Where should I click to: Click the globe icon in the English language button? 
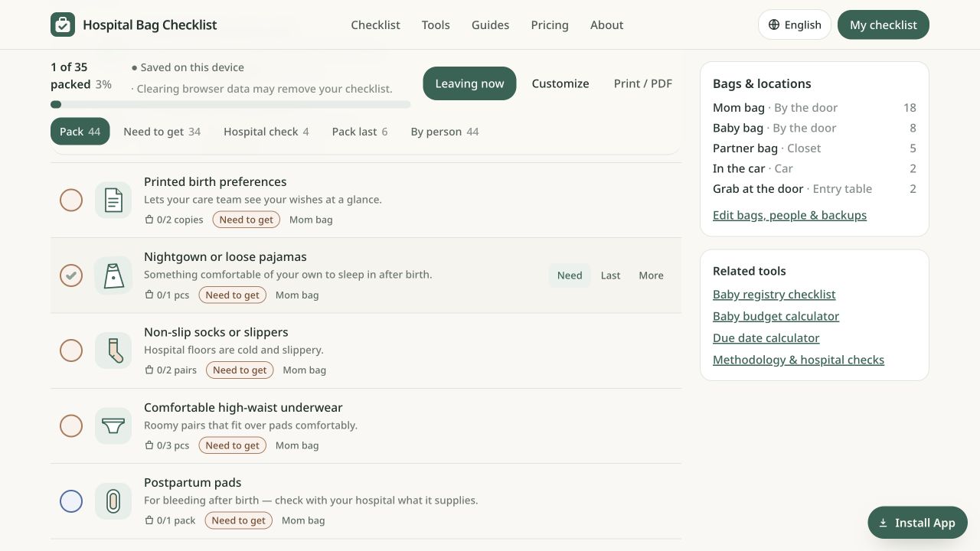(774, 24)
